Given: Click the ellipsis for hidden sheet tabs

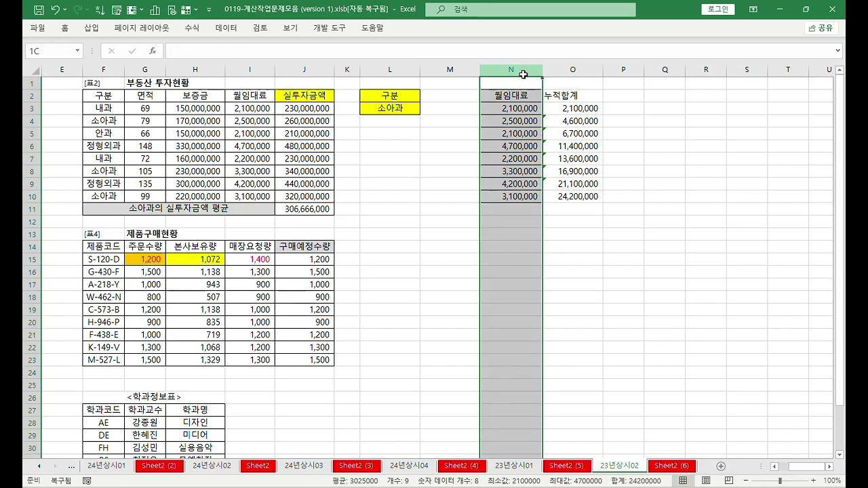Looking at the screenshot, I should (72, 466).
